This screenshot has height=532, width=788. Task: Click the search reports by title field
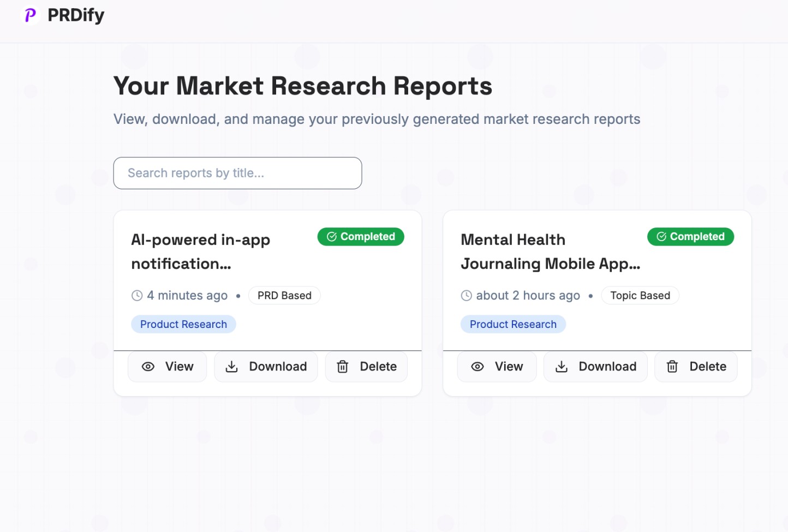coord(237,173)
